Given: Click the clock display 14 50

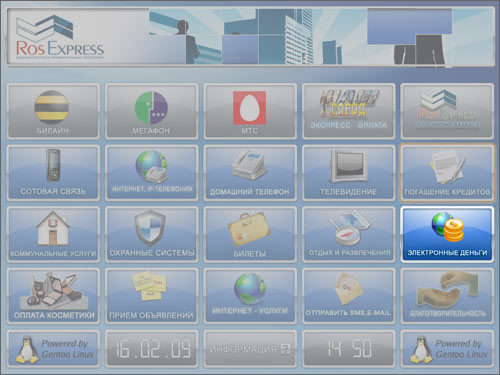Looking at the screenshot, I should 349,349.
